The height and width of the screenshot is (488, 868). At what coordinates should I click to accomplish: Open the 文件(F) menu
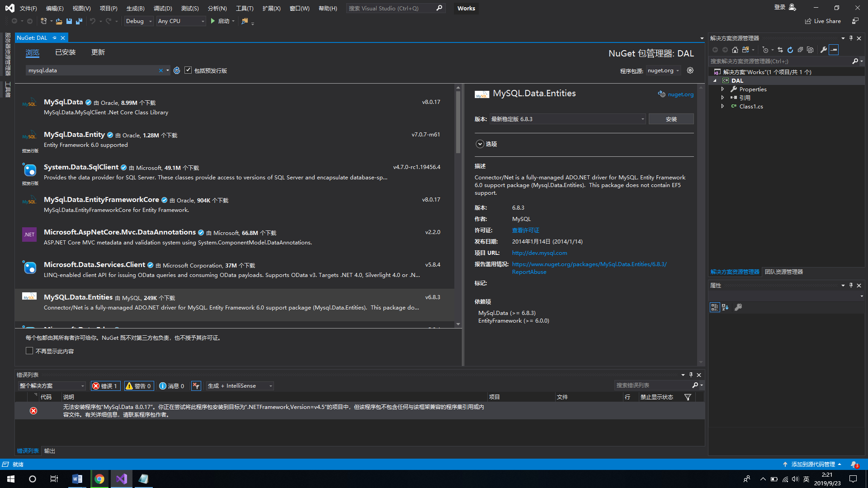(28, 8)
